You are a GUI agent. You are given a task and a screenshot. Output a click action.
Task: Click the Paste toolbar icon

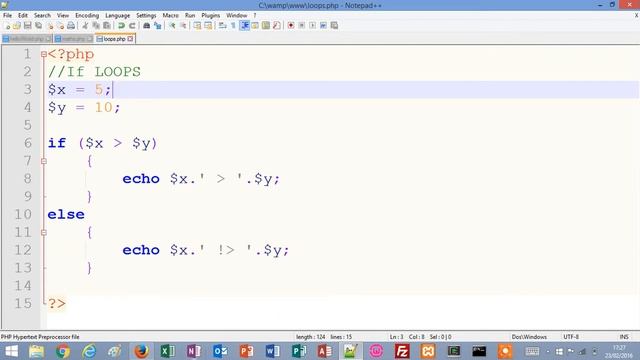click(107, 26)
